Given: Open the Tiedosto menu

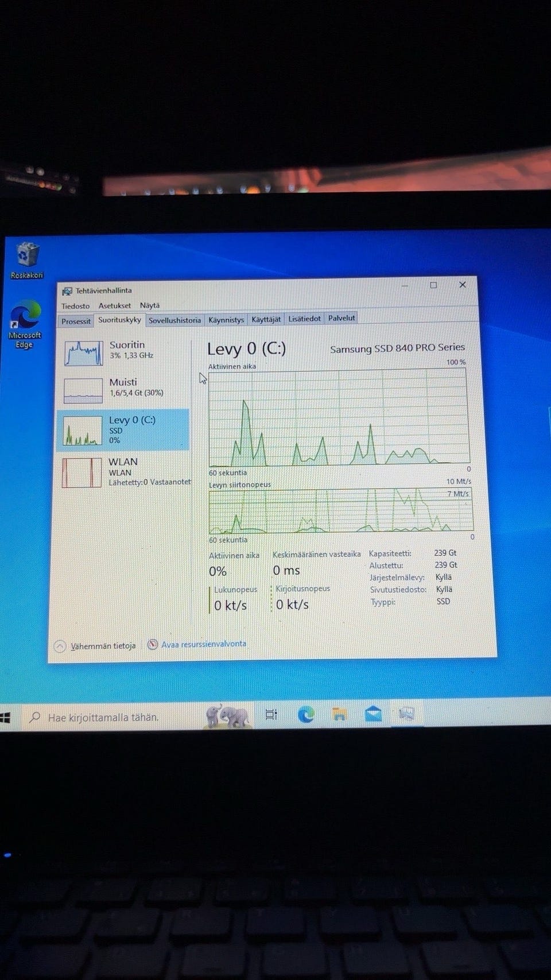Looking at the screenshot, I should click(x=76, y=306).
